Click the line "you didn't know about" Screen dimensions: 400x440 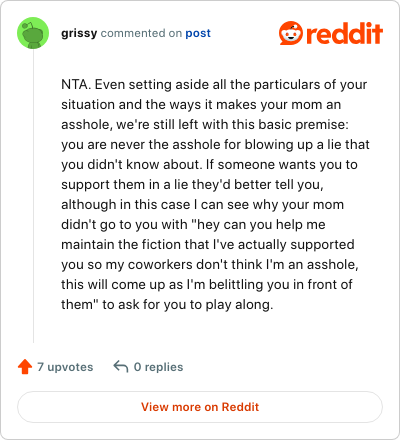(x=209, y=165)
